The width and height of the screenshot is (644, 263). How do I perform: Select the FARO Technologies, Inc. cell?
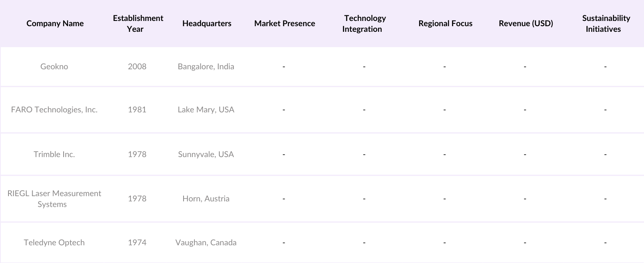[54, 110]
